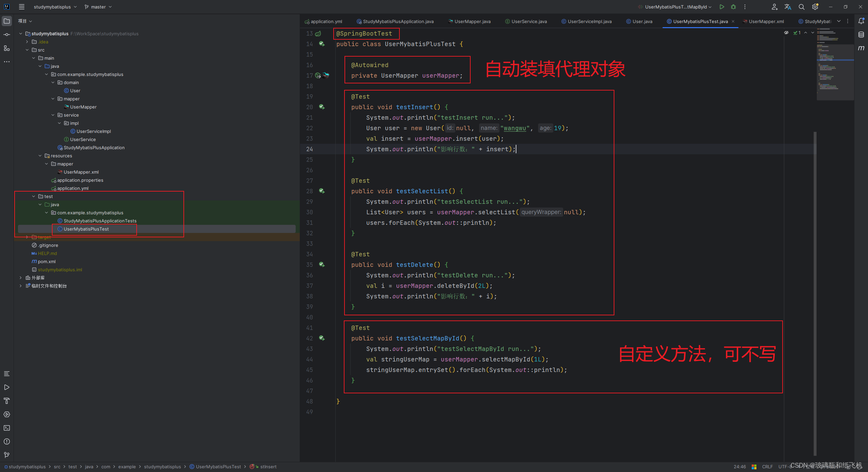The width and height of the screenshot is (868, 472).
Task: Open Search Everywhere magnifier
Action: [x=802, y=7]
